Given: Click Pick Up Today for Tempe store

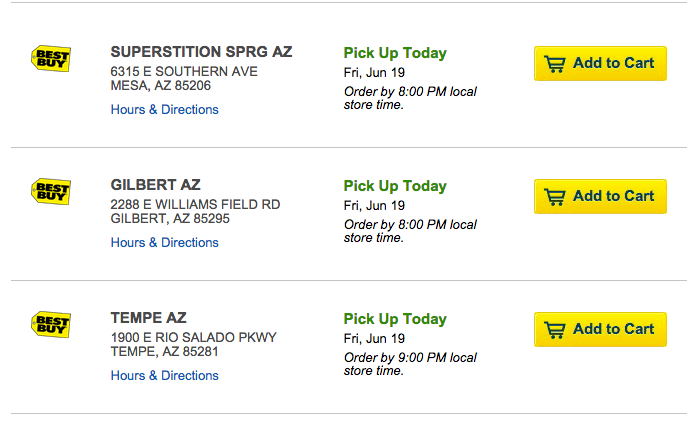Looking at the screenshot, I should [x=395, y=319].
